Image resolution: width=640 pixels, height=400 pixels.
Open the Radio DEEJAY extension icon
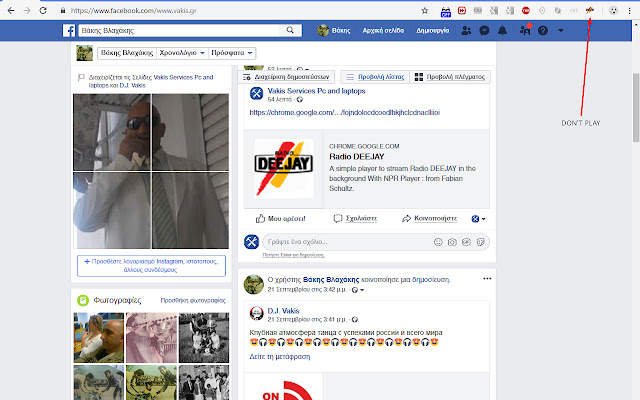coord(589,10)
